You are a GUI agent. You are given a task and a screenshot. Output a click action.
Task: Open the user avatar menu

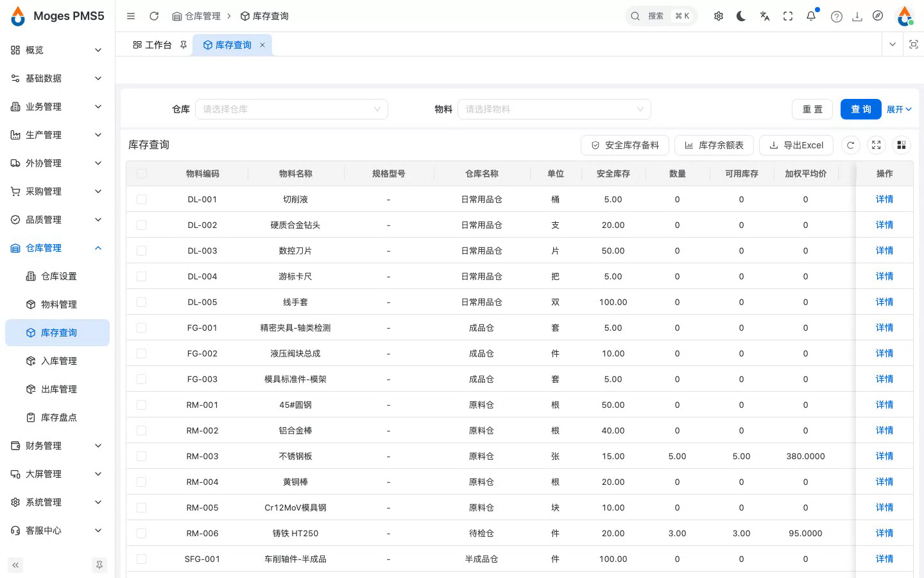(905, 16)
